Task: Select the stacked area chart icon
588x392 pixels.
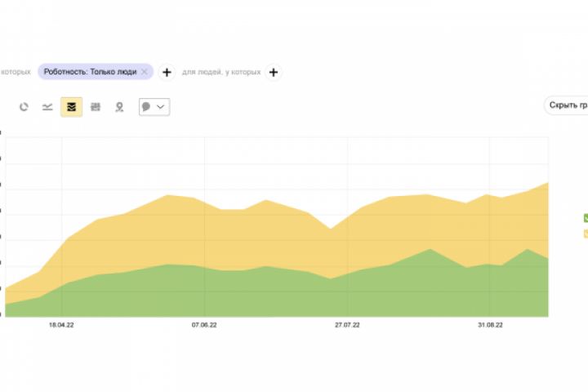Action: 71,107
